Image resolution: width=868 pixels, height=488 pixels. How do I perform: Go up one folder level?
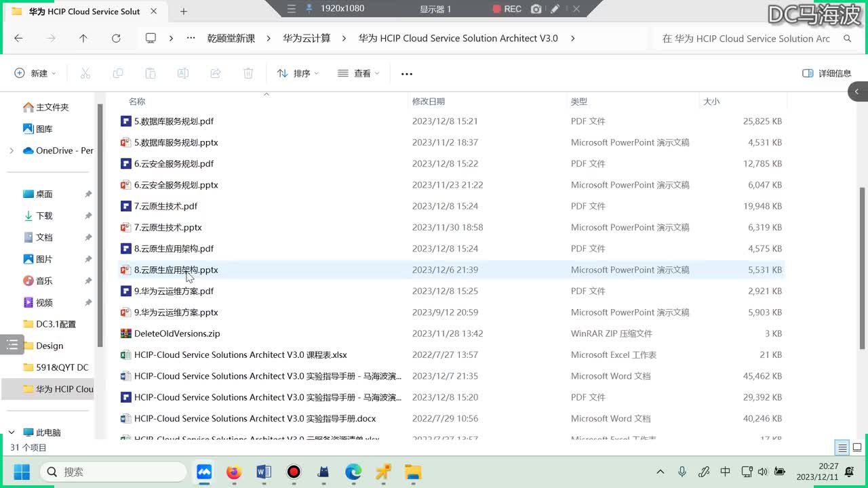coord(83,39)
